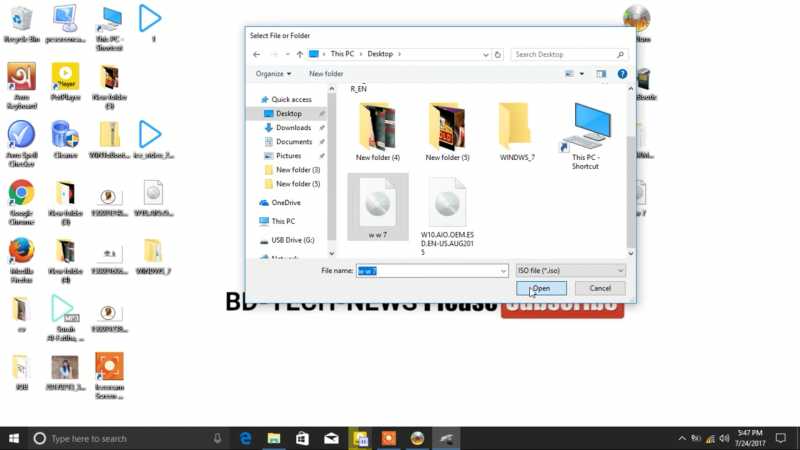The height and width of the screenshot is (450, 800).
Task: Click the taskbar search box
Action: pyautogui.click(x=127, y=438)
